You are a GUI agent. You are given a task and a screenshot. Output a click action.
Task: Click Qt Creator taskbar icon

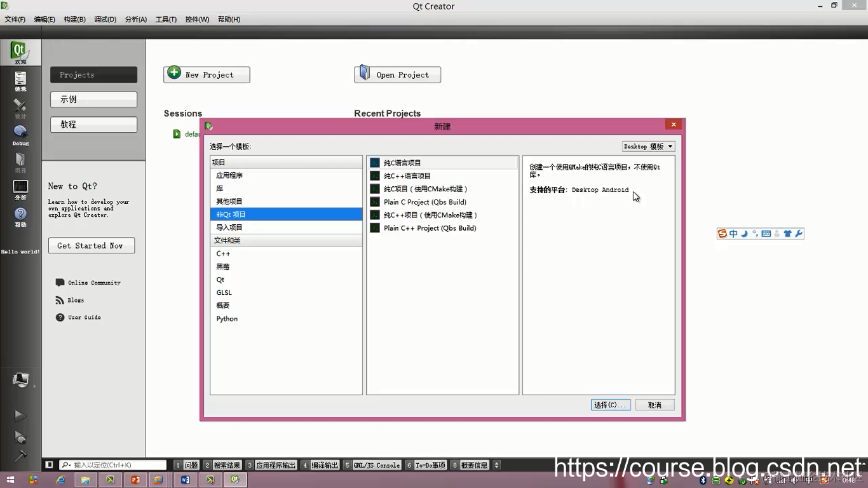(x=234, y=480)
